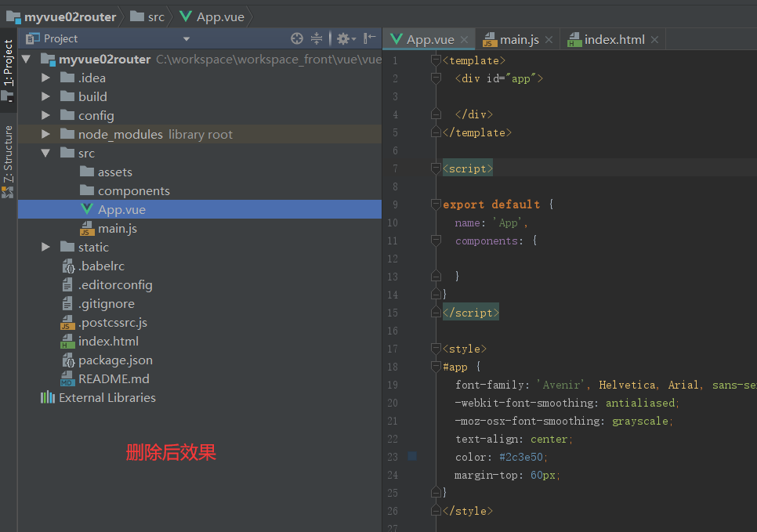Click the name: 'App' line
The width and height of the screenshot is (757, 532).
coord(491,223)
